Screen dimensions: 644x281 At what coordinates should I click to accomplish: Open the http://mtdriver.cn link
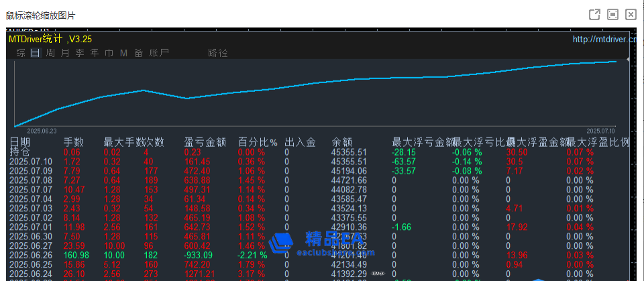[604, 40]
